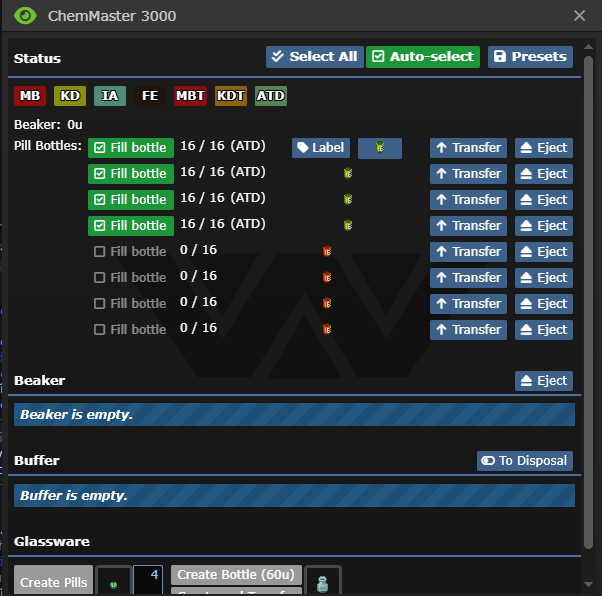Viewport: 602px width, 596px height.
Task: Transfer the last pill bottle's contents
Action: 468,330
